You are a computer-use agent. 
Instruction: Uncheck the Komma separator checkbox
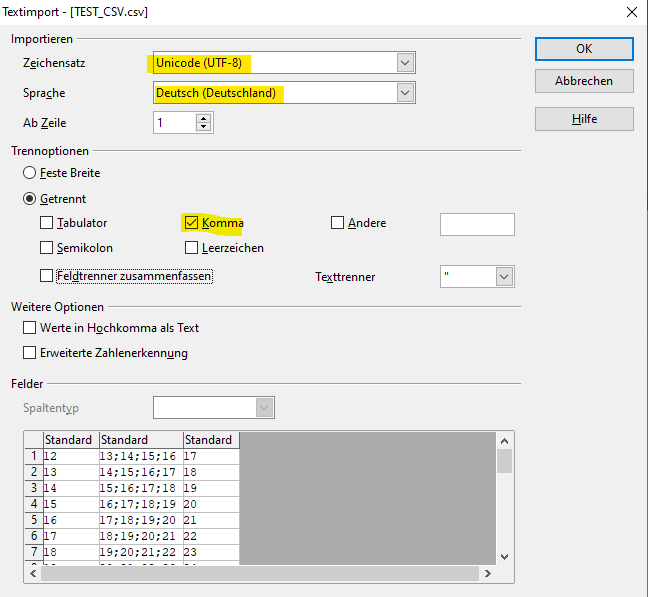(x=192, y=223)
